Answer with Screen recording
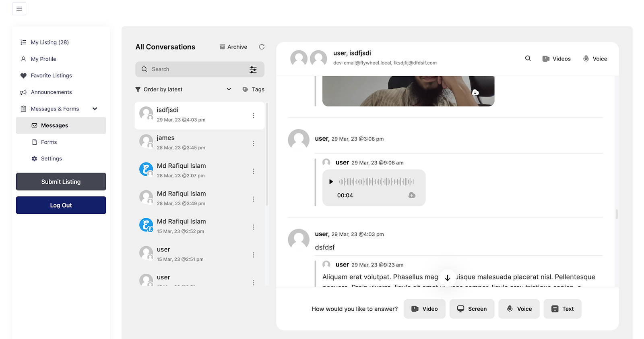The image size is (644, 339). [x=472, y=309]
